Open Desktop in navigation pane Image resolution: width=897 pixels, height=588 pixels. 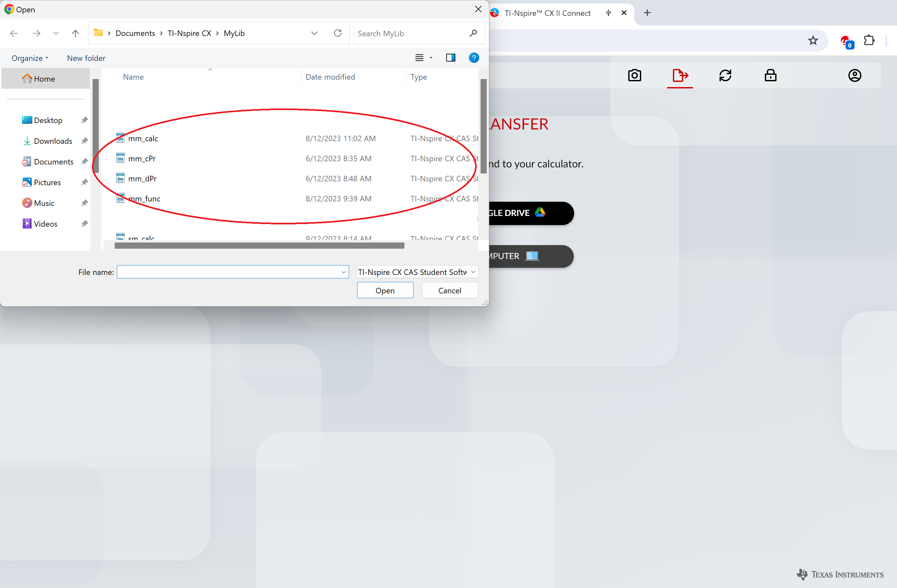coord(48,120)
